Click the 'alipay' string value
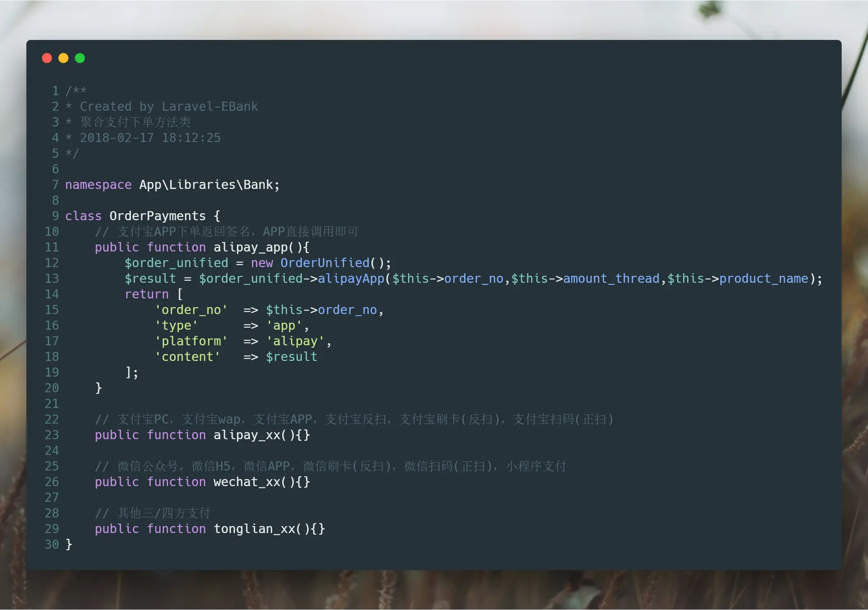 [295, 341]
